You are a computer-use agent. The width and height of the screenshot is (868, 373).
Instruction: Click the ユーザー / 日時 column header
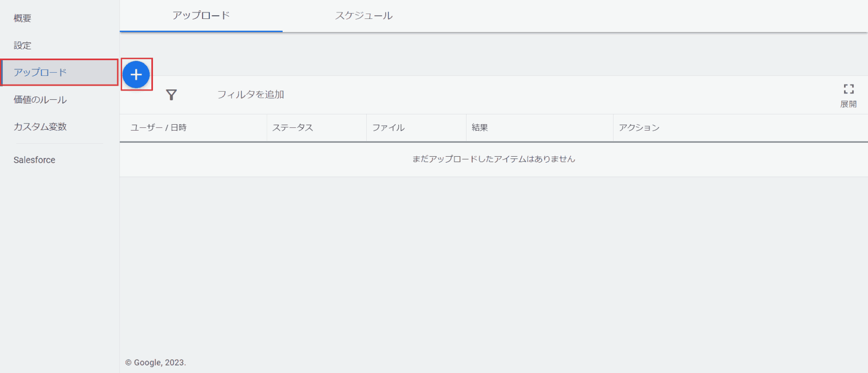coord(158,128)
